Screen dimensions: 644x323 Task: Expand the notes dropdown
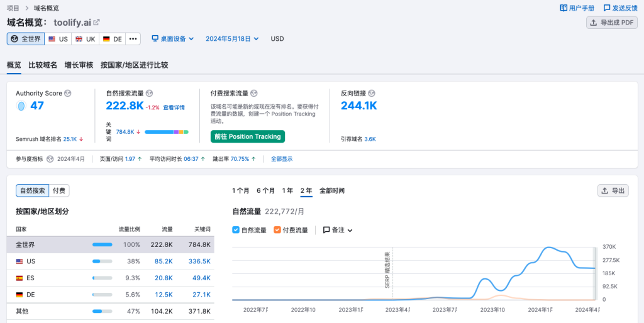pos(338,230)
